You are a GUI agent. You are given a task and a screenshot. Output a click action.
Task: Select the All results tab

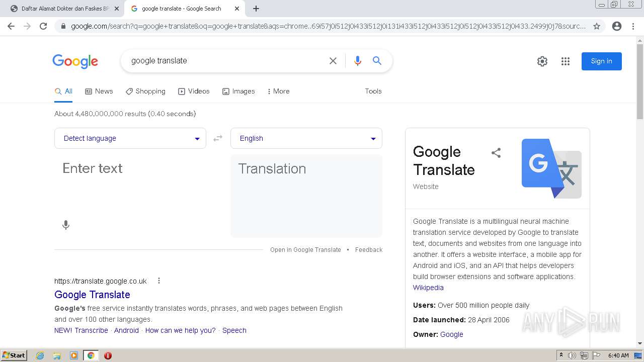63,91
